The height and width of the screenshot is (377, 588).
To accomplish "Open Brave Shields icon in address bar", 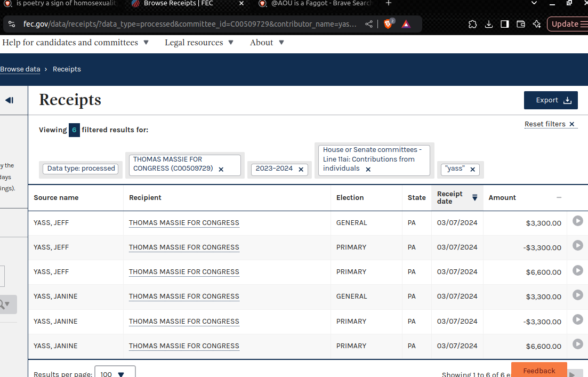I will 389,24.
